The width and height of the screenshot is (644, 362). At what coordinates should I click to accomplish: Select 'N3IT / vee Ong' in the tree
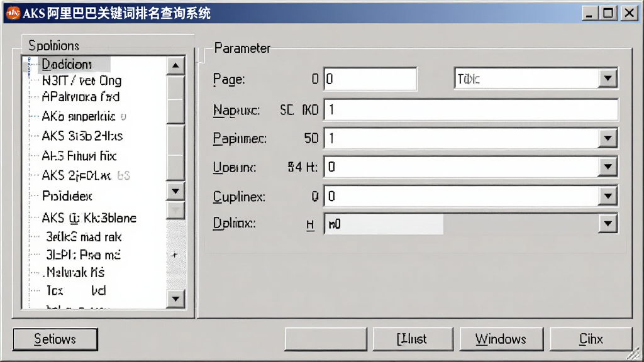[x=82, y=80]
